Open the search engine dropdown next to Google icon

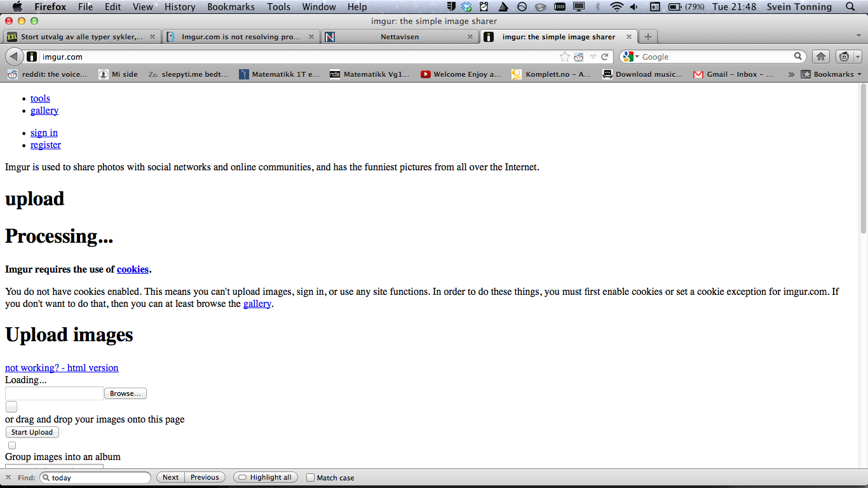[x=637, y=57]
